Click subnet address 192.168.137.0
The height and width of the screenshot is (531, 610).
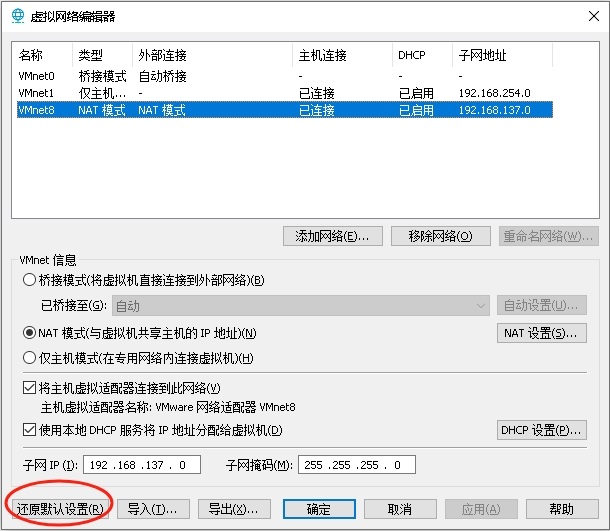click(494, 110)
